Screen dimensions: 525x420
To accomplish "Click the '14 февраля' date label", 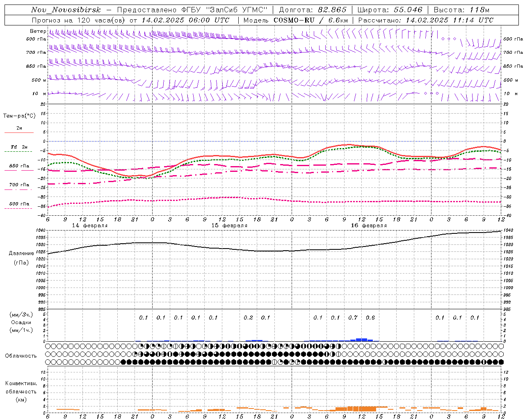I will coord(90,226).
